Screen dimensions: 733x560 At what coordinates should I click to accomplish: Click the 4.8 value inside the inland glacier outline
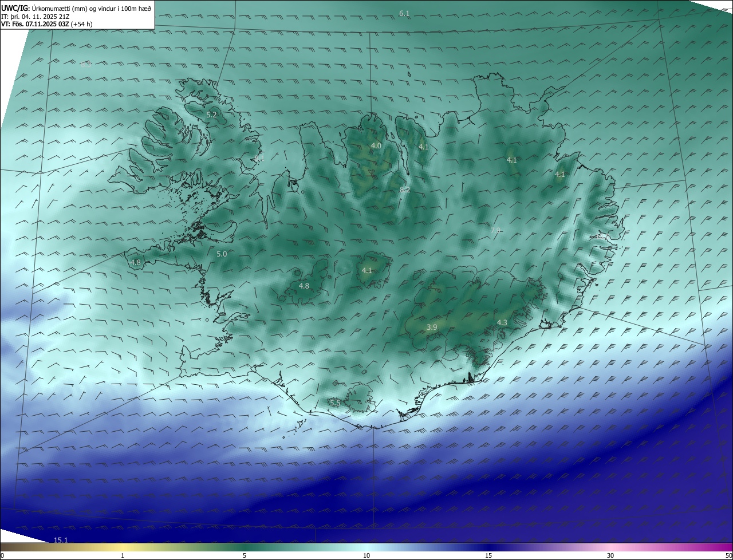pos(304,286)
